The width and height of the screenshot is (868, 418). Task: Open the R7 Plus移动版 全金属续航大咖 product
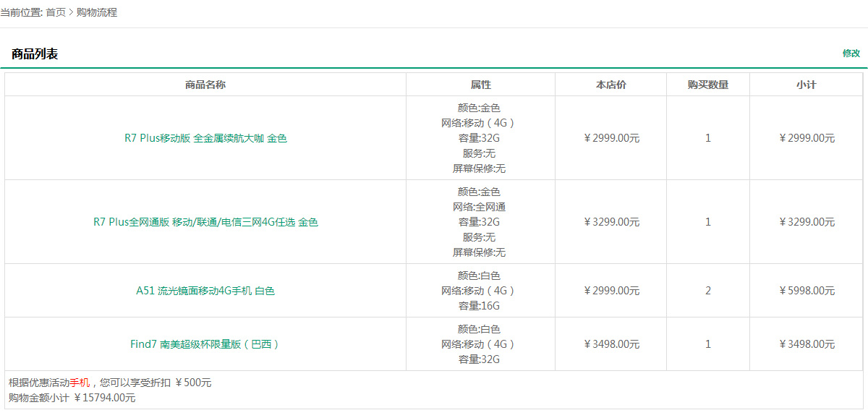(x=205, y=138)
